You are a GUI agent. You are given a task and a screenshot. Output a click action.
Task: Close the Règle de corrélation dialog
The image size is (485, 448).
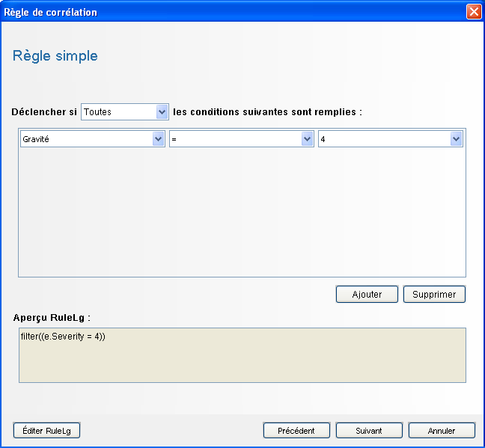coord(473,12)
